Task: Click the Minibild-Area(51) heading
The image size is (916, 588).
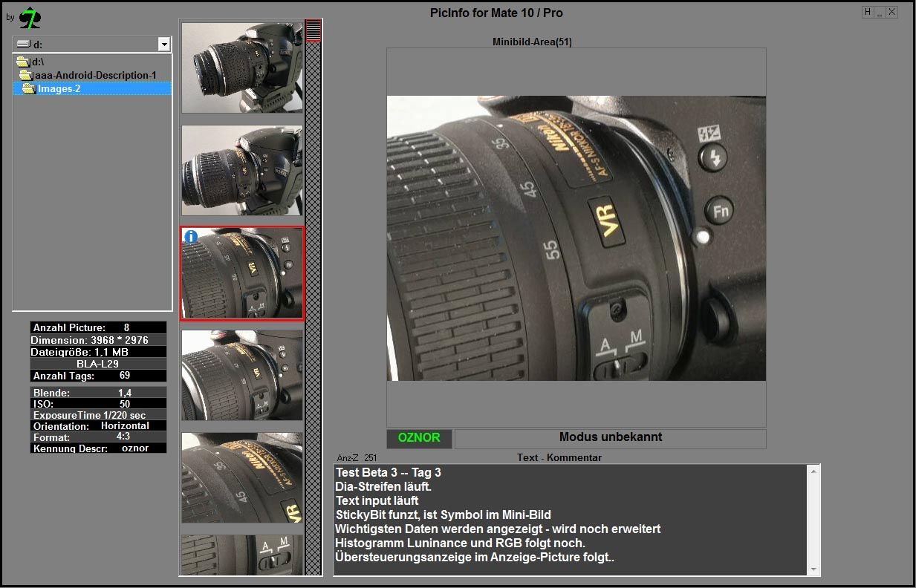Action: tap(532, 42)
